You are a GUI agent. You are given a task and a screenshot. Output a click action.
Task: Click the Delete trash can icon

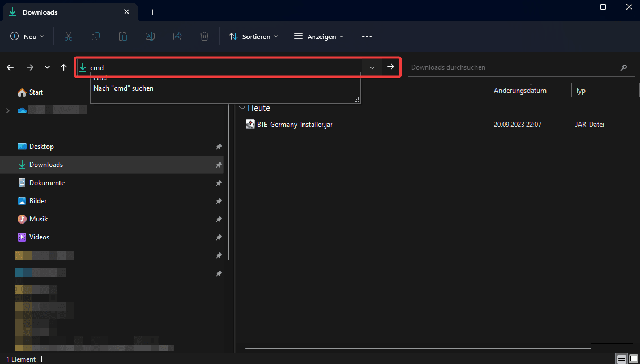click(204, 36)
